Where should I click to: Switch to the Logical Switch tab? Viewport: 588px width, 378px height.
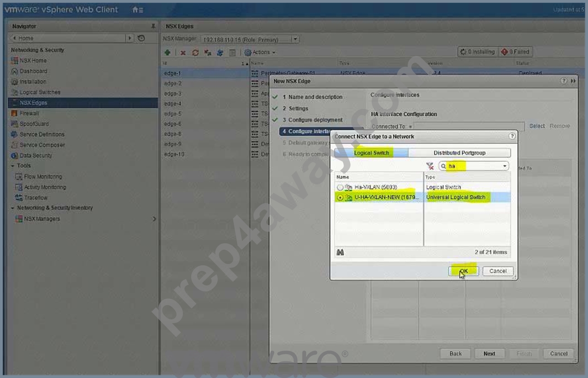coord(371,153)
